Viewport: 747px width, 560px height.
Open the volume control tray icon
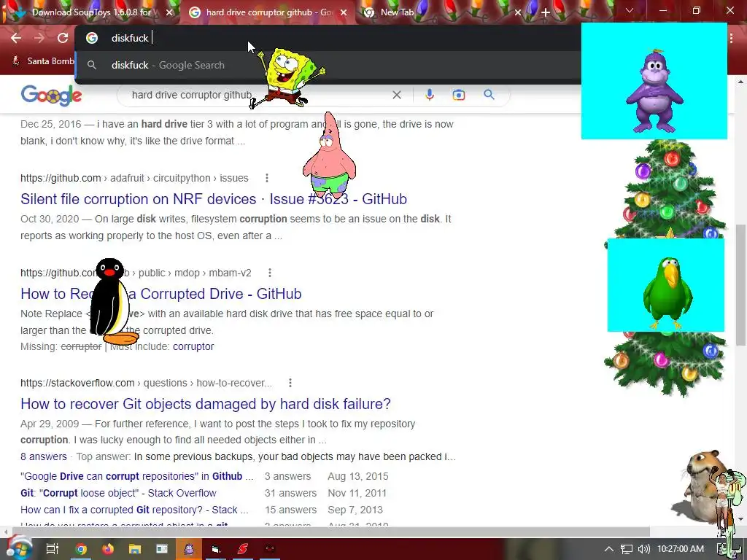[x=643, y=549]
